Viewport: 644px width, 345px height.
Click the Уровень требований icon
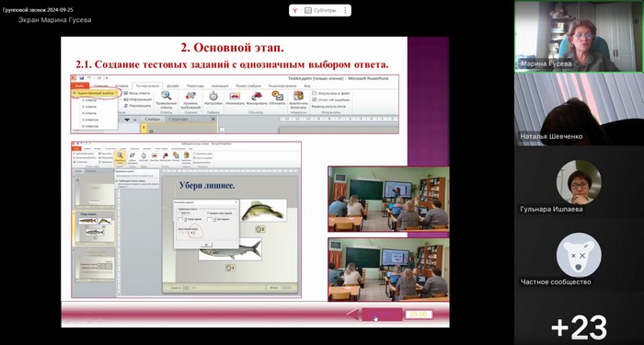click(190, 96)
